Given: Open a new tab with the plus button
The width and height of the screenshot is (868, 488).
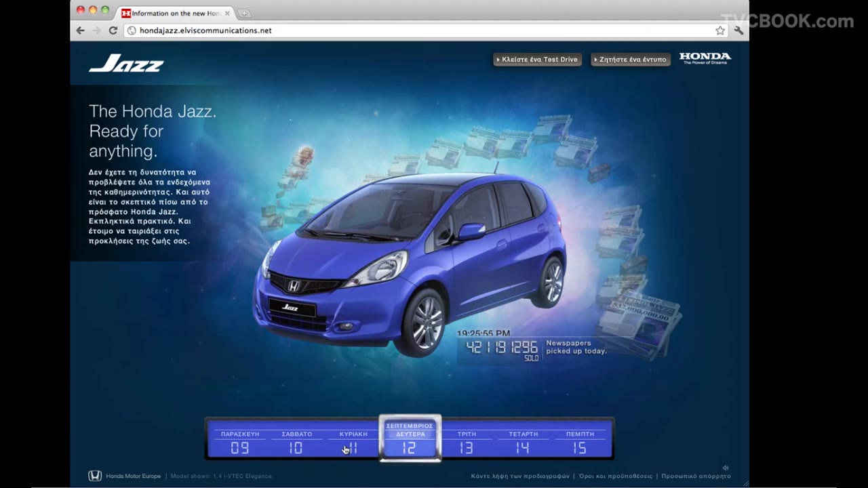Looking at the screenshot, I should click(x=244, y=14).
